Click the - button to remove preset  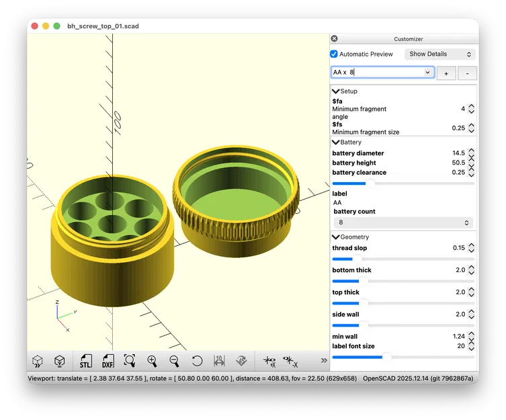click(468, 73)
